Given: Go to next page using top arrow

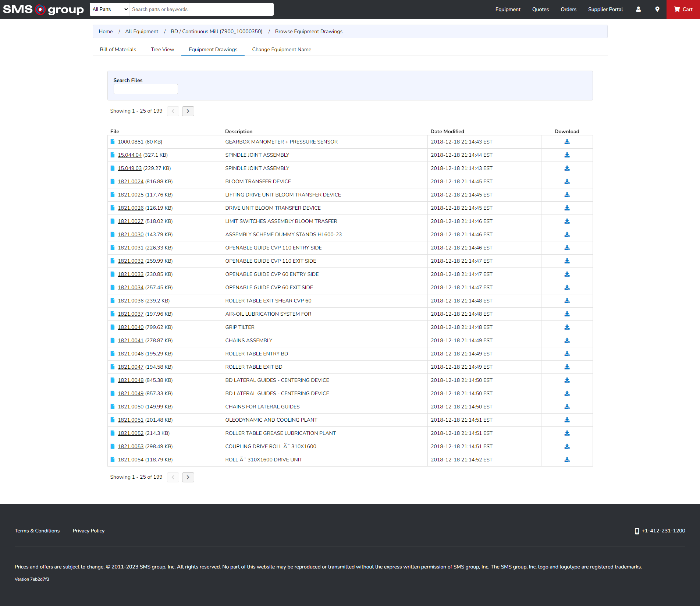Looking at the screenshot, I should pyautogui.click(x=188, y=111).
